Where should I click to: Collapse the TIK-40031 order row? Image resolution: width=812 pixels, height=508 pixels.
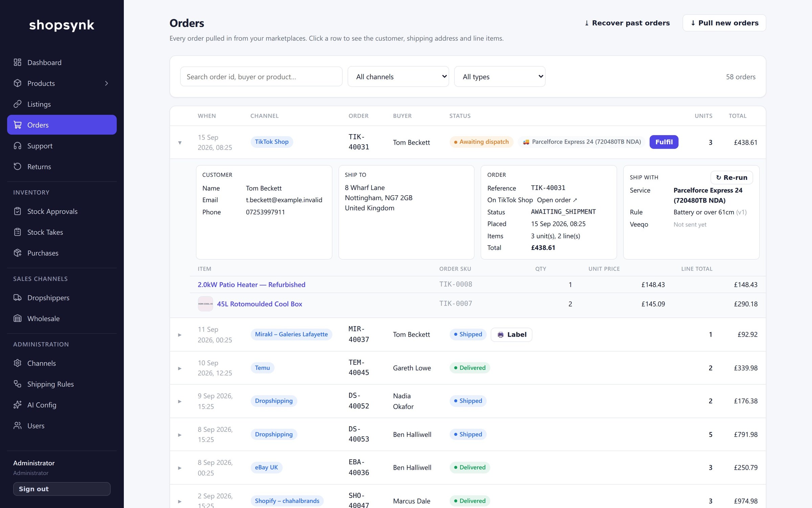tap(180, 143)
